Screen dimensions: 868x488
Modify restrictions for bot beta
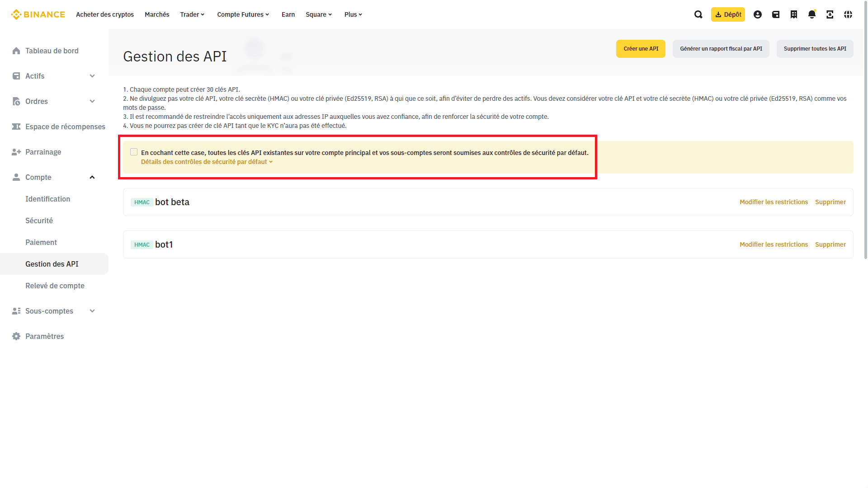(774, 202)
